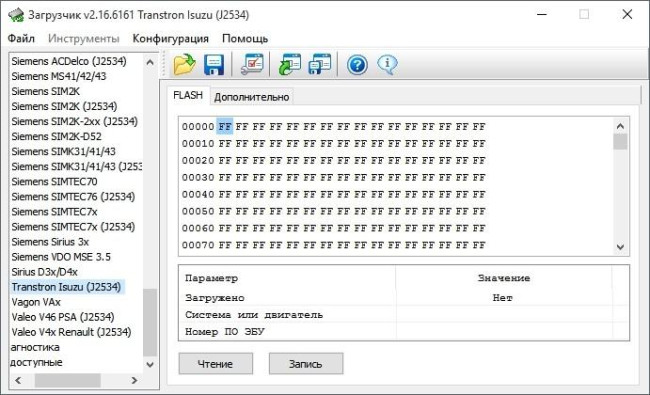Click the Запись button
This screenshot has width=650, height=395.
[306, 364]
